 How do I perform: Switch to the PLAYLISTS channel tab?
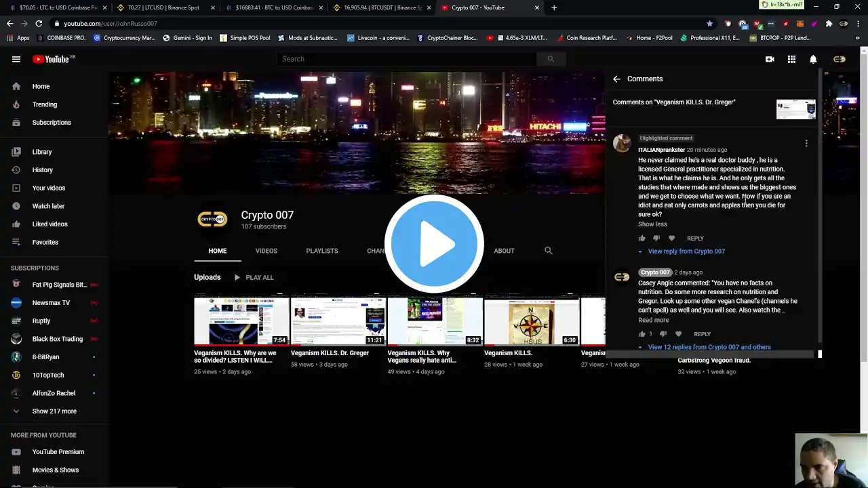pyautogui.click(x=322, y=251)
